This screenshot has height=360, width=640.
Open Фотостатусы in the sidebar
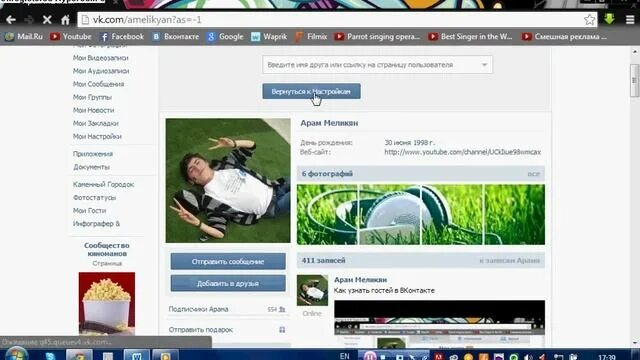[x=94, y=198]
